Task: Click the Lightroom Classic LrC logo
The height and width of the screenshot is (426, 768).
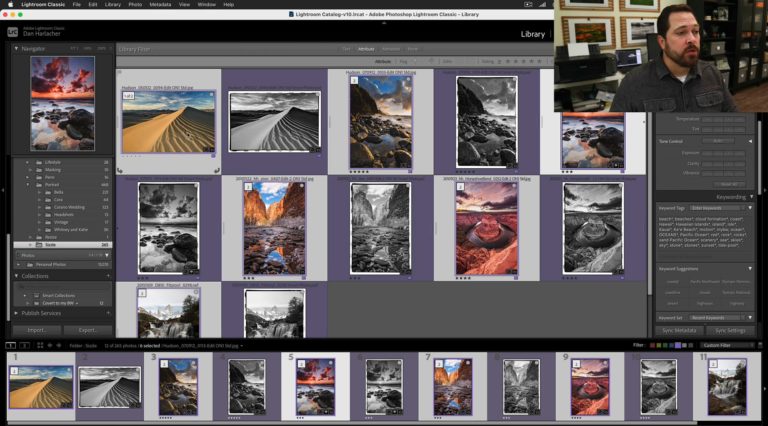Action: (13, 32)
